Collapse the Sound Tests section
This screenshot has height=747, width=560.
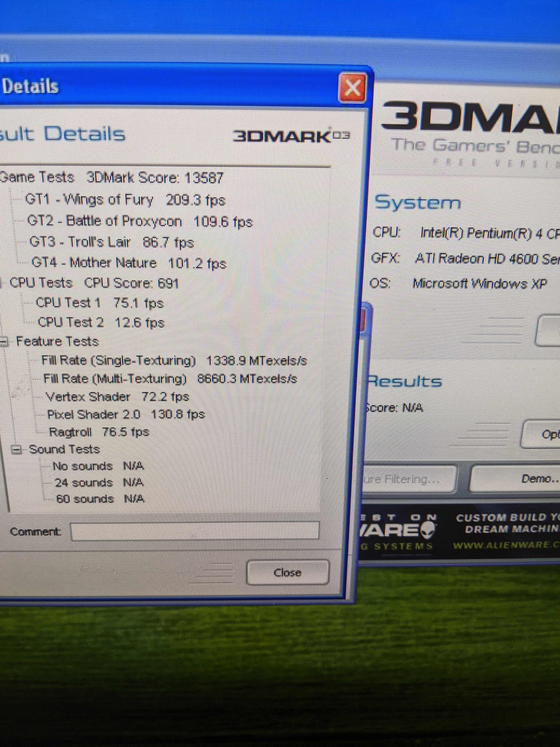click(x=16, y=450)
